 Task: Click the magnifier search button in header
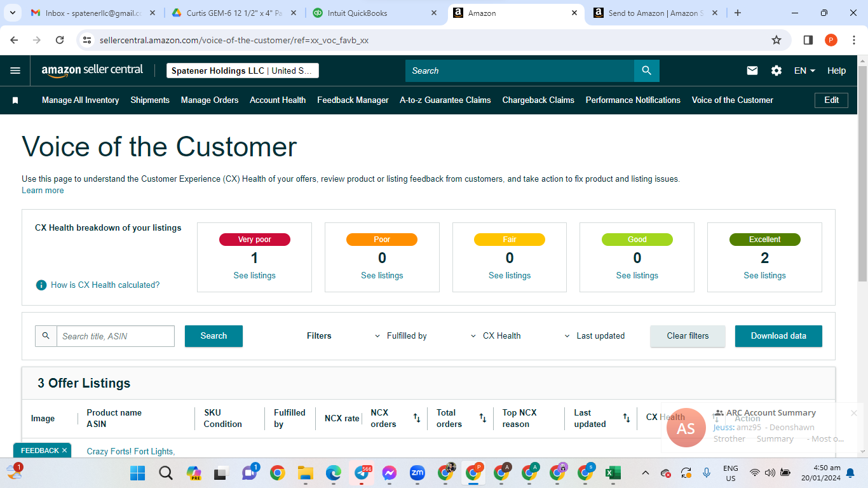[647, 71]
